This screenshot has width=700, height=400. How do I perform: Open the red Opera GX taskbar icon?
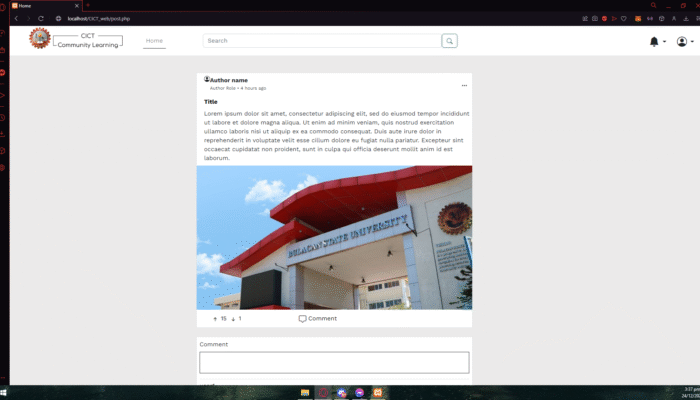(x=323, y=393)
